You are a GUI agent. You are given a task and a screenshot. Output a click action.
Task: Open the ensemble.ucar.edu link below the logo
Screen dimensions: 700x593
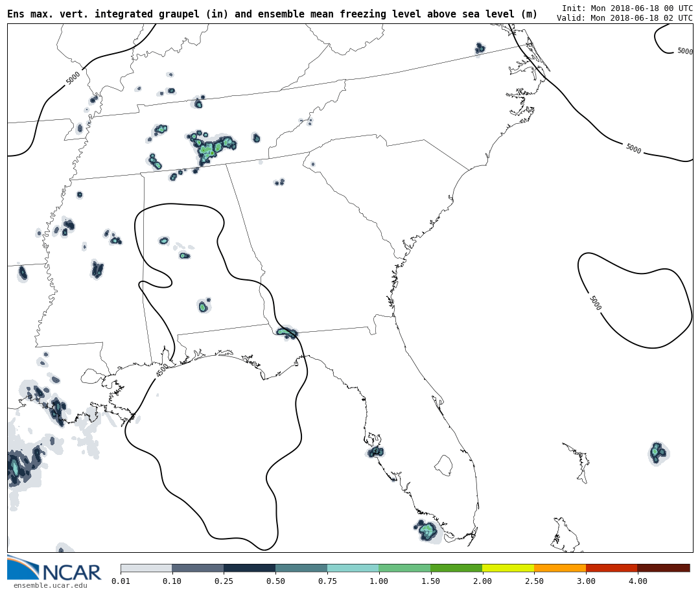[x=50, y=586]
